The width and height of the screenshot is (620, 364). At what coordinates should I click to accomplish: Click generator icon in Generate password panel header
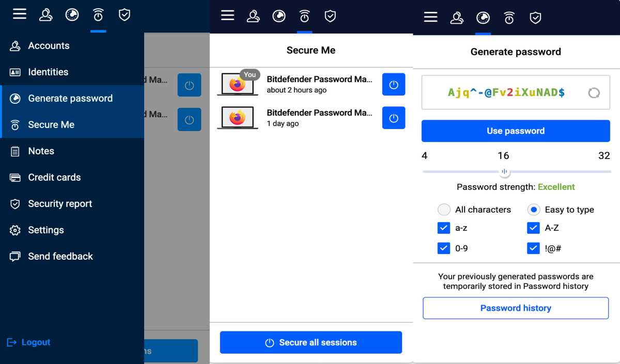(483, 18)
